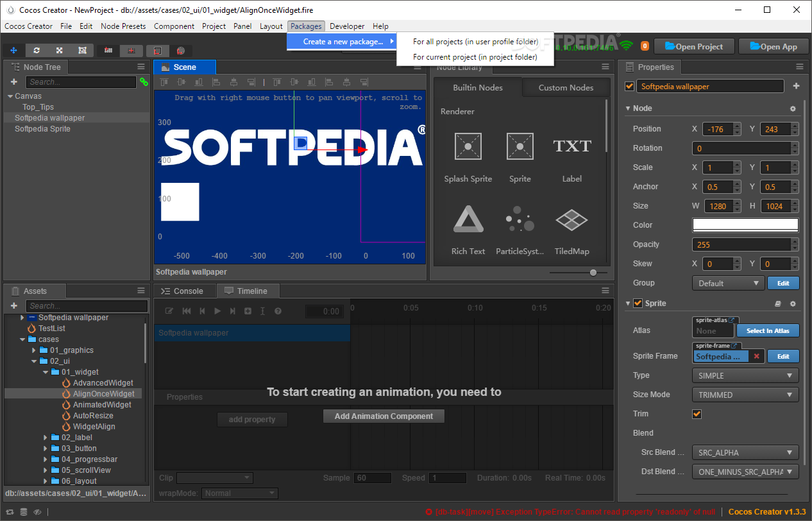Click the white Color swatch
This screenshot has width=812, height=521.
(745, 225)
